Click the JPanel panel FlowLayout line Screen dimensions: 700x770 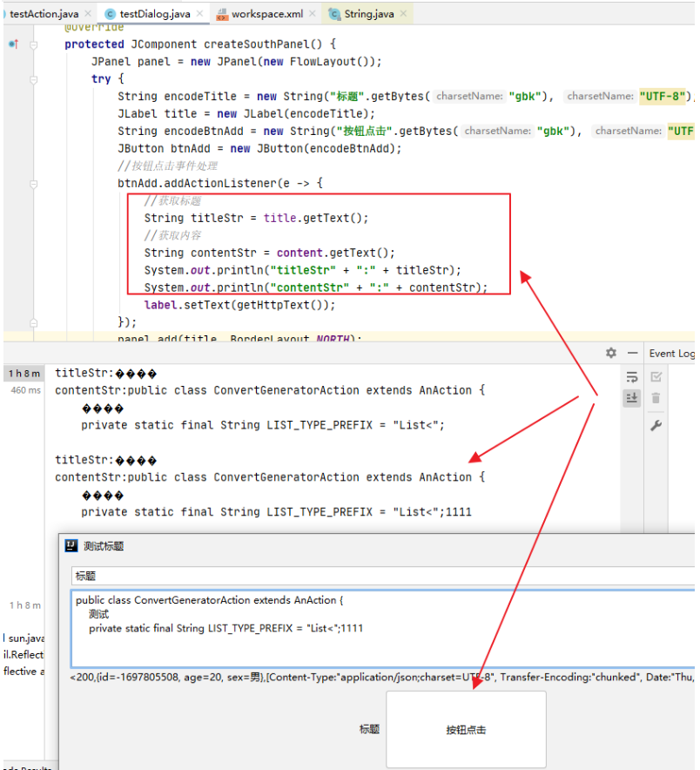pos(236,62)
